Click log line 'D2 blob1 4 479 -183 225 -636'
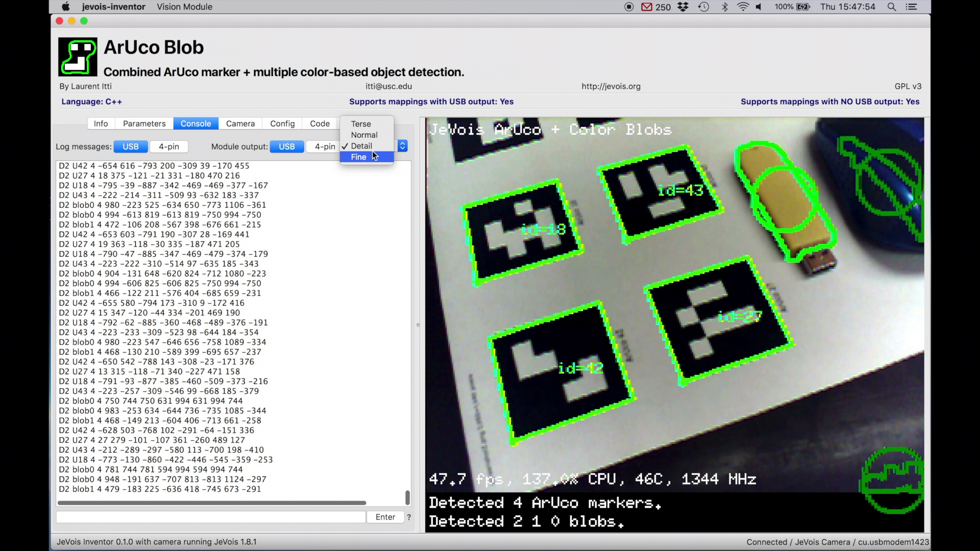980x551 pixels. 160,489
